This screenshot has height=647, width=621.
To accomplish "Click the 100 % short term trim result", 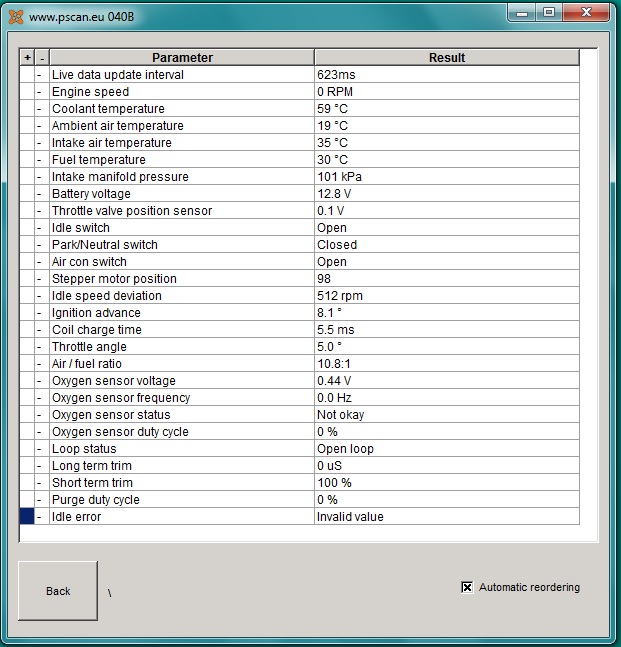I will pos(447,483).
